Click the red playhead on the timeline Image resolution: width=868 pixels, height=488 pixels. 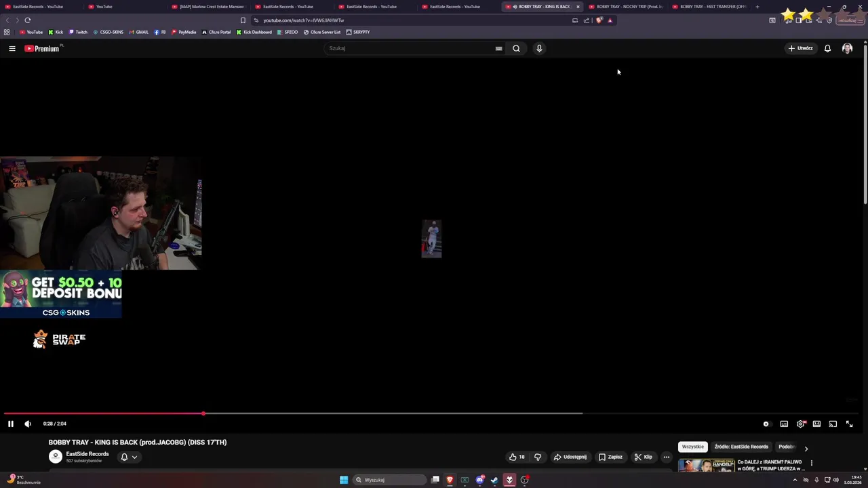[x=203, y=413]
